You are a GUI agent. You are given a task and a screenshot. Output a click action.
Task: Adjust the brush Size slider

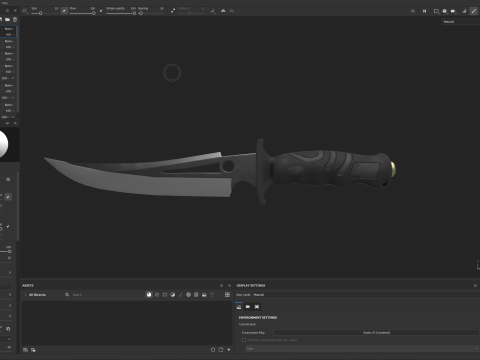pos(45,13)
